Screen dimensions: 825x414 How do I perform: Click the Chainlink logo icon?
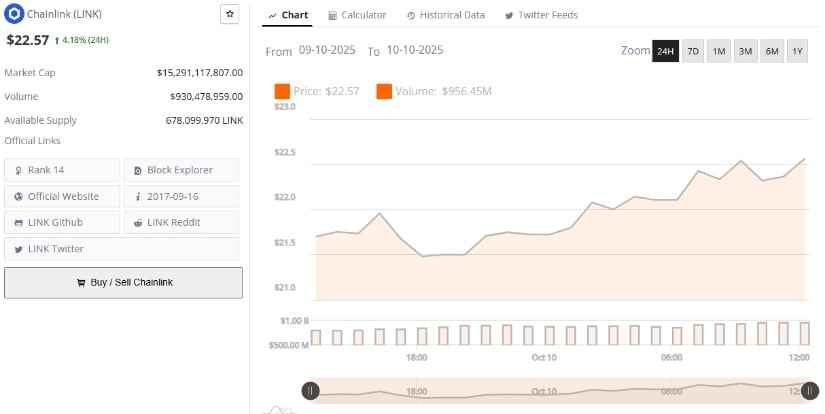click(x=14, y=15)
